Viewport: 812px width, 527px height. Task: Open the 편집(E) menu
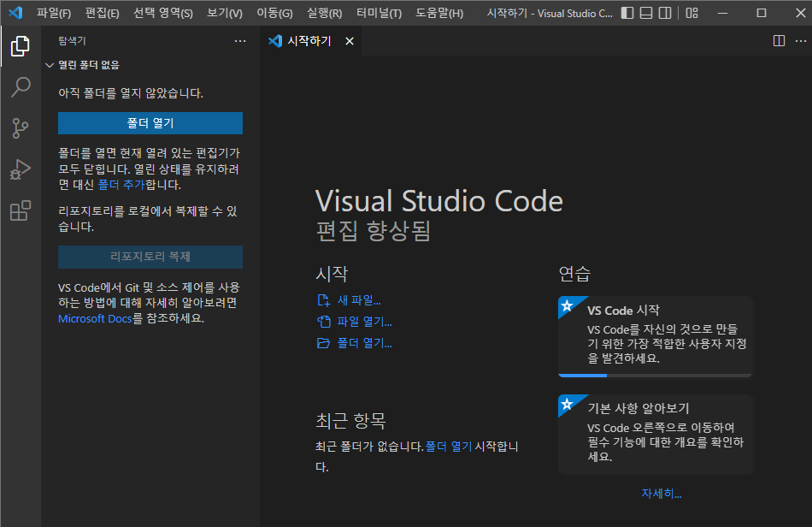click(x=102, y=13)
